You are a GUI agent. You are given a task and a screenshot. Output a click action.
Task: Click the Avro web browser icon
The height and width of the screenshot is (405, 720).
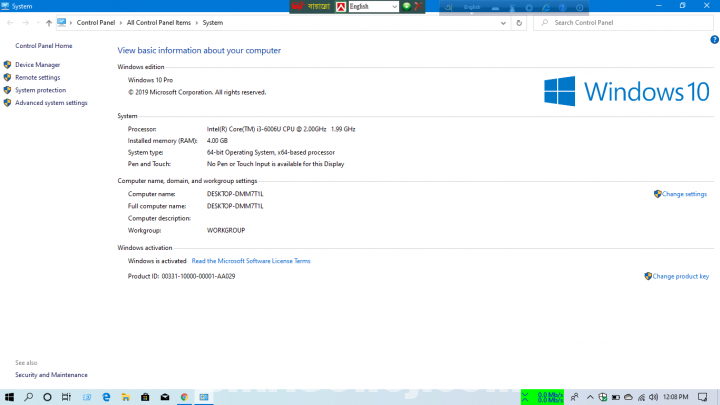546,7
